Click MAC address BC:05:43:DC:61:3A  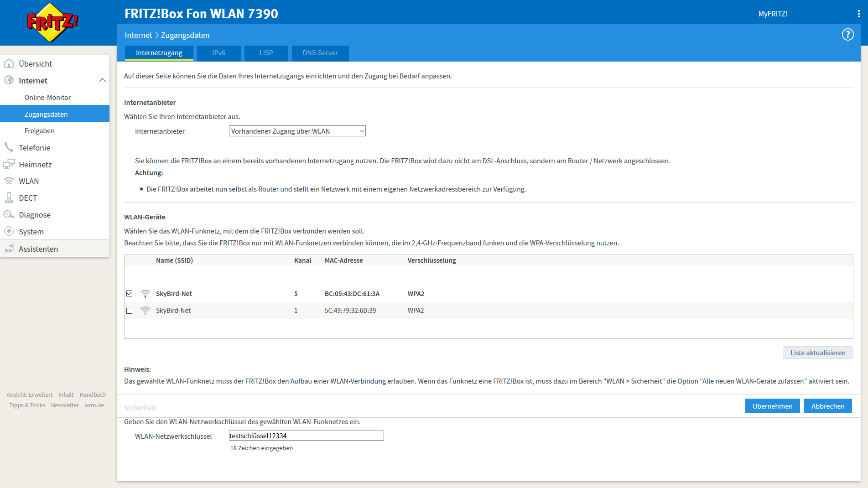(x=352, y=294)
